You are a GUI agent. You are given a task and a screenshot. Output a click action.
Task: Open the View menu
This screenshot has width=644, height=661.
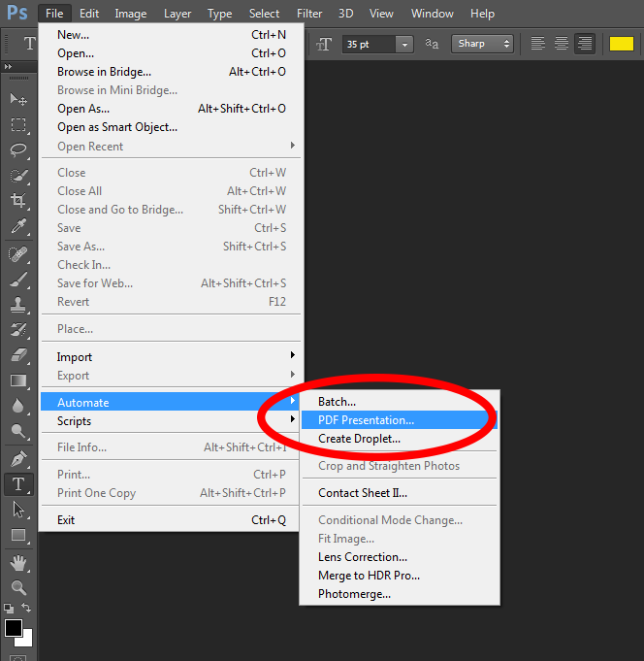381,14
